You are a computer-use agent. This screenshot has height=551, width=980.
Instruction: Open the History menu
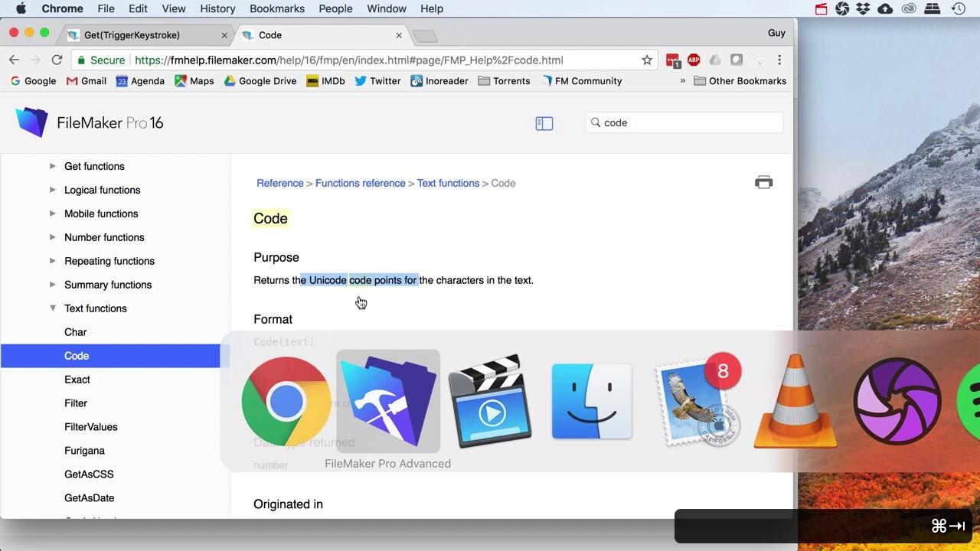(x=217, y=8)
